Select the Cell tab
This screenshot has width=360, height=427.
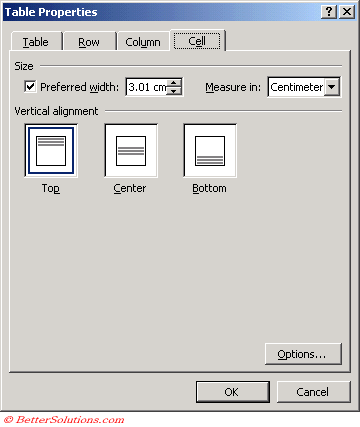[x=197, y=41]
